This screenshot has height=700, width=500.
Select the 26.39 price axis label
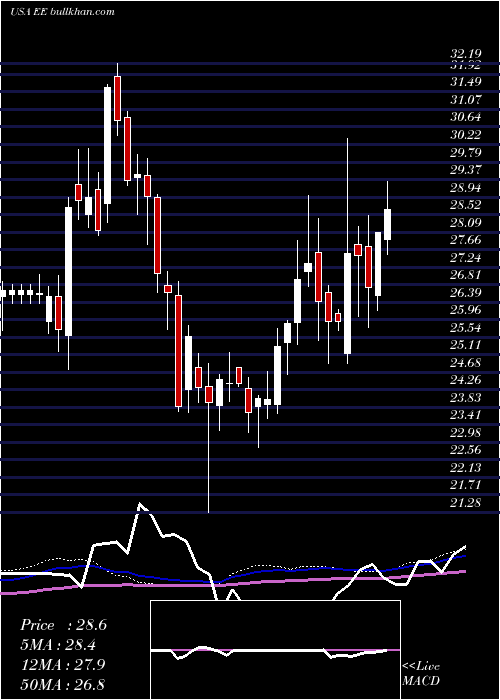(x=465, y=292)
